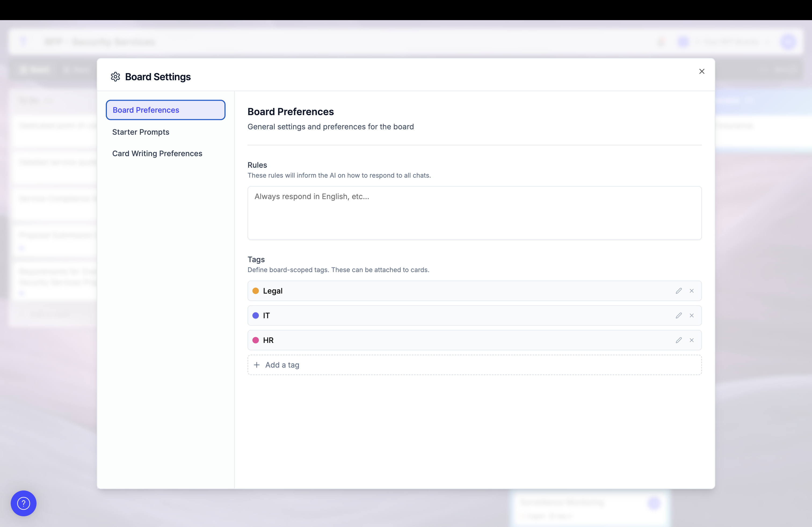The width and height of the screenshot is (812, 527).
Task: Click the orange Legal tag color dot
Action: (x=256, y=291)
